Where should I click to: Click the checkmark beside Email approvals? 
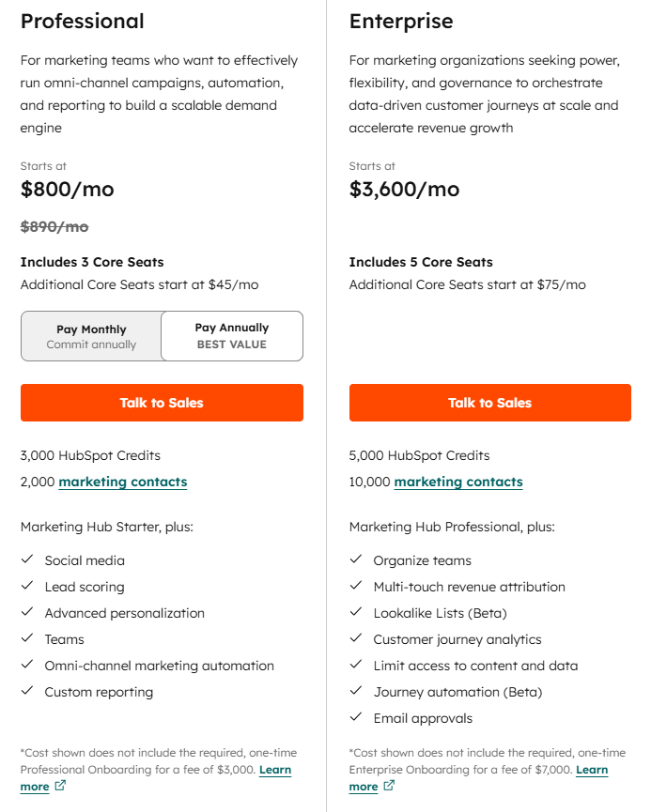click(355, 718)
